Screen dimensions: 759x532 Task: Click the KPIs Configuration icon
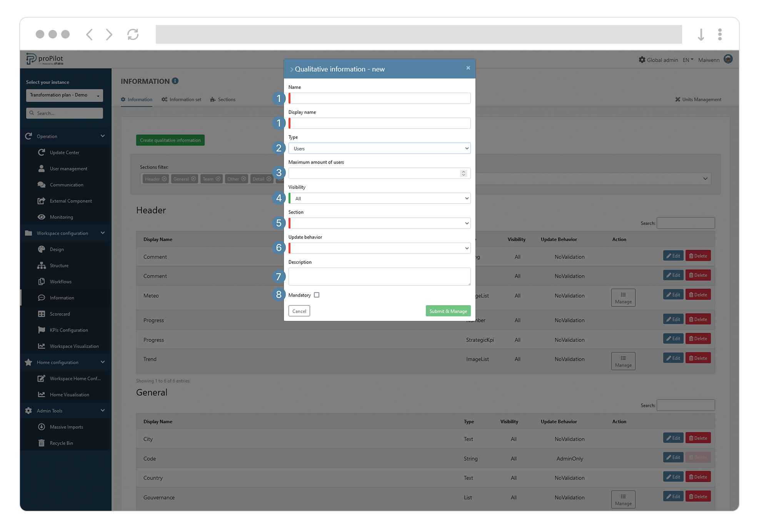(x=42, y=330)
